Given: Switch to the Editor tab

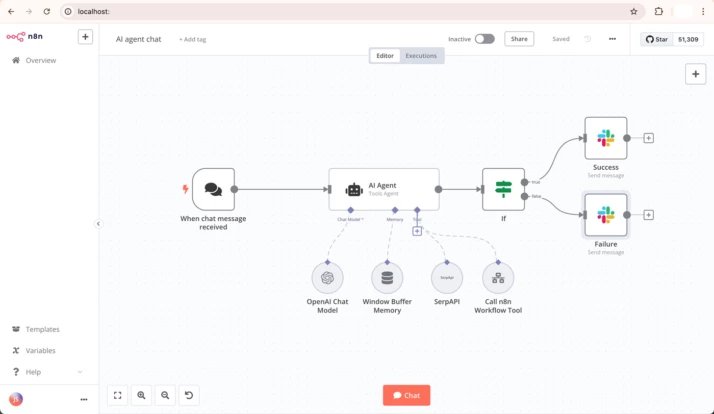Looking at the screenshot, I should pos(385,56).
